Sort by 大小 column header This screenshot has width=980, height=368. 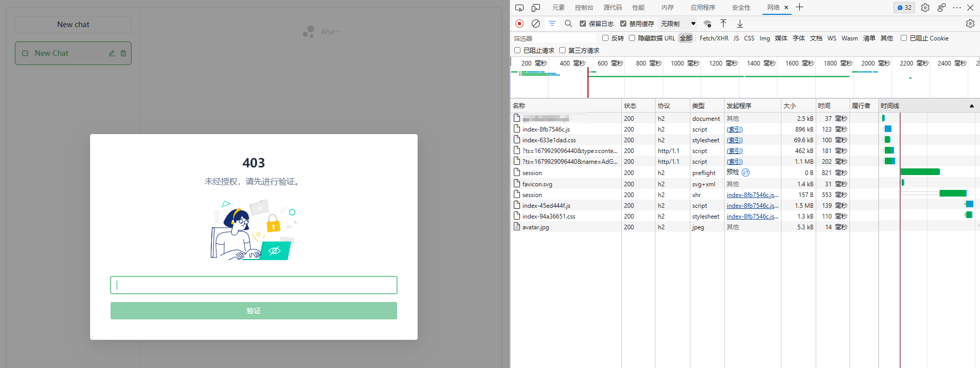798,106
